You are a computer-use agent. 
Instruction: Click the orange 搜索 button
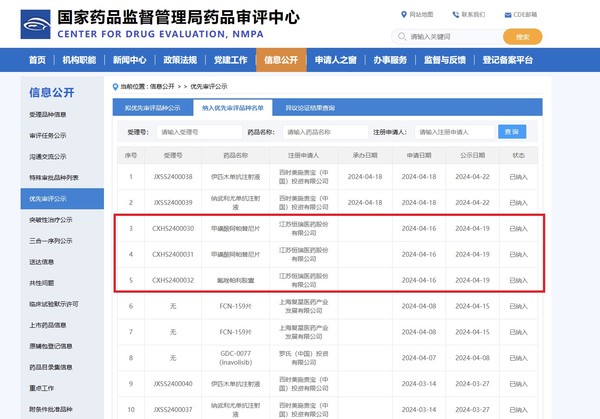pyautogui.click(x=522, y=37)
